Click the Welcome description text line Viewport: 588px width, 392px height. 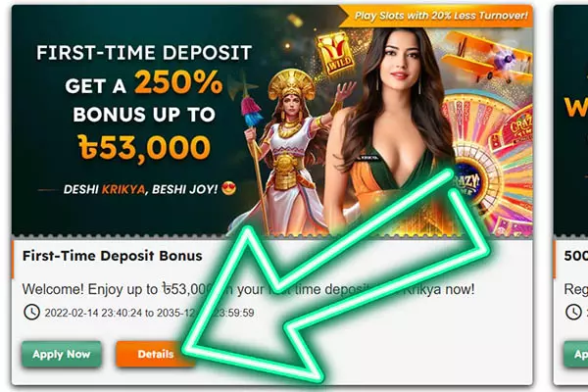248,289
